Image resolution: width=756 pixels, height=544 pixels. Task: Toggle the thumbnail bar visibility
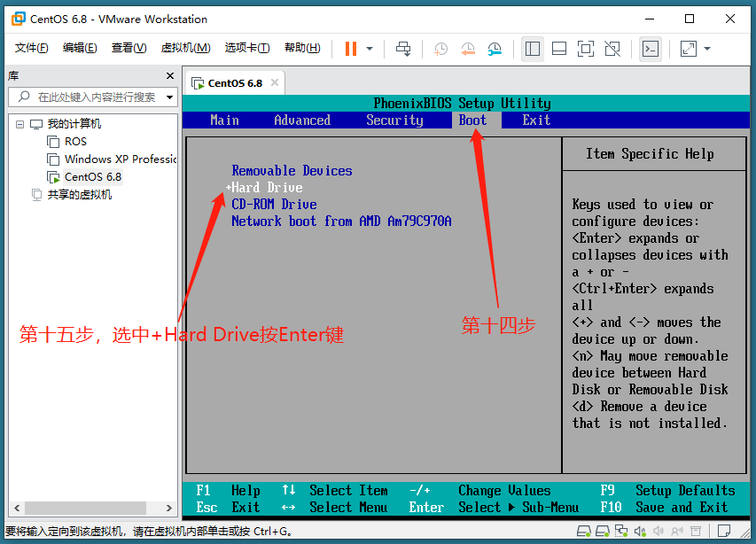coord(558,50)
